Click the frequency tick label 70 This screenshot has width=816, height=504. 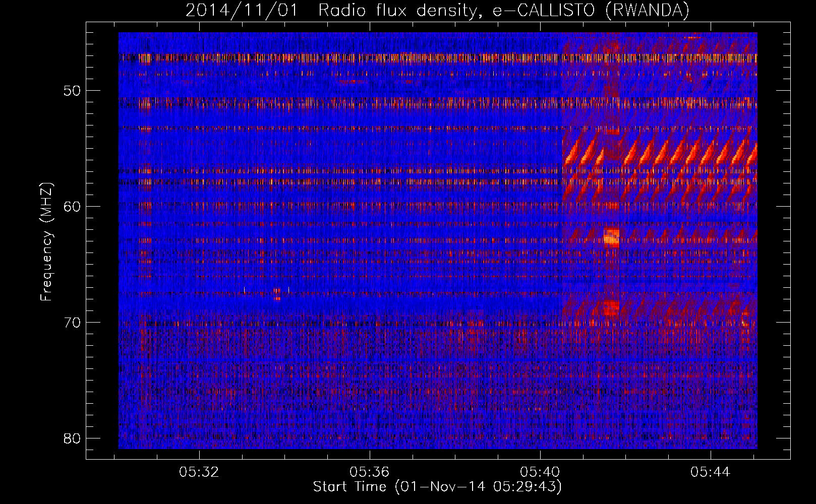(x=73, y=323)
